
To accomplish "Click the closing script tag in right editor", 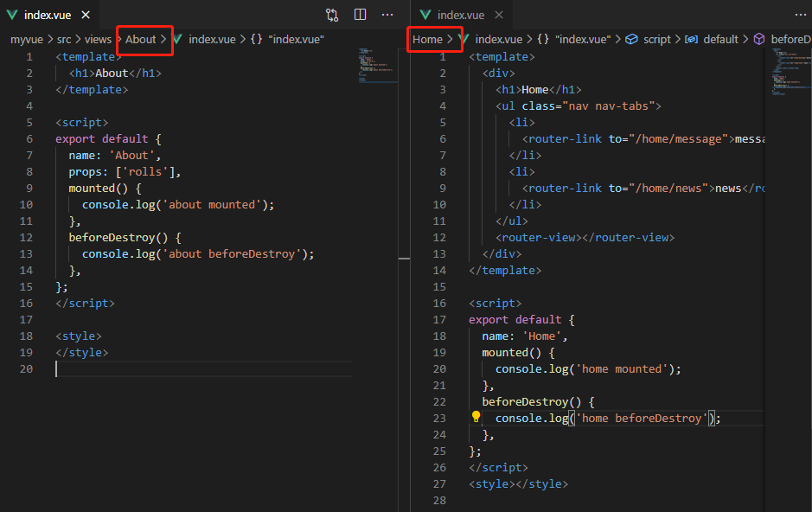I will [499, 468].
